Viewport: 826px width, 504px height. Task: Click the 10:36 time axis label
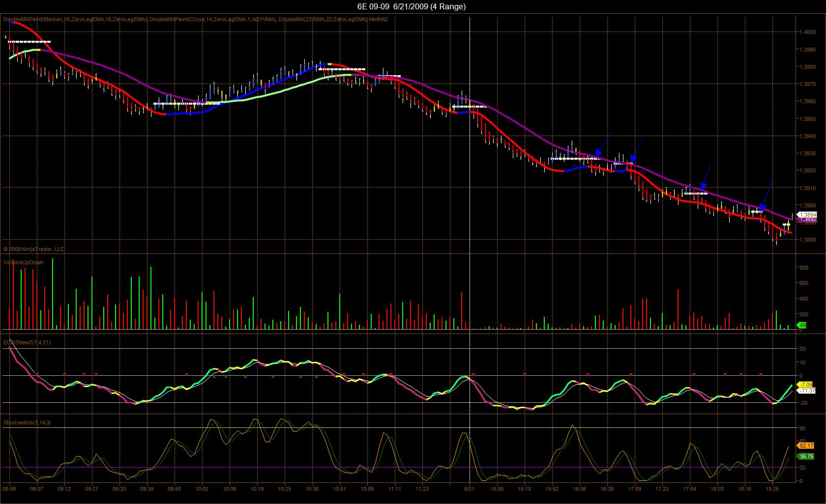pyautogui.click(x=312, y=489)
